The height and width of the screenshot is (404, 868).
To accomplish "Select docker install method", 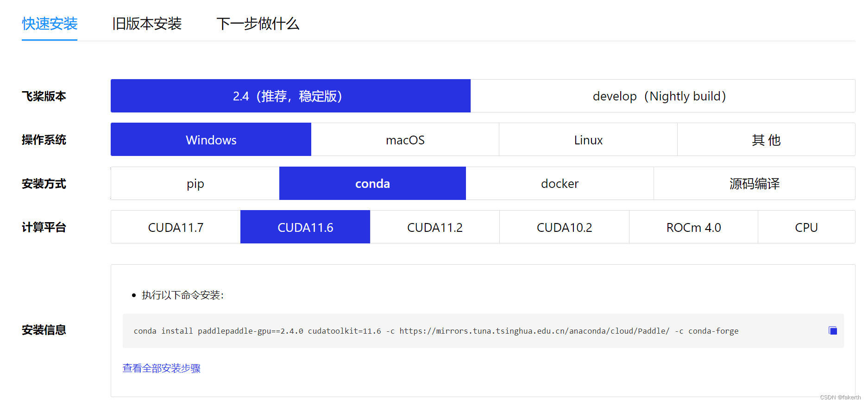I will pyautogui.click(x=560, y=183).
